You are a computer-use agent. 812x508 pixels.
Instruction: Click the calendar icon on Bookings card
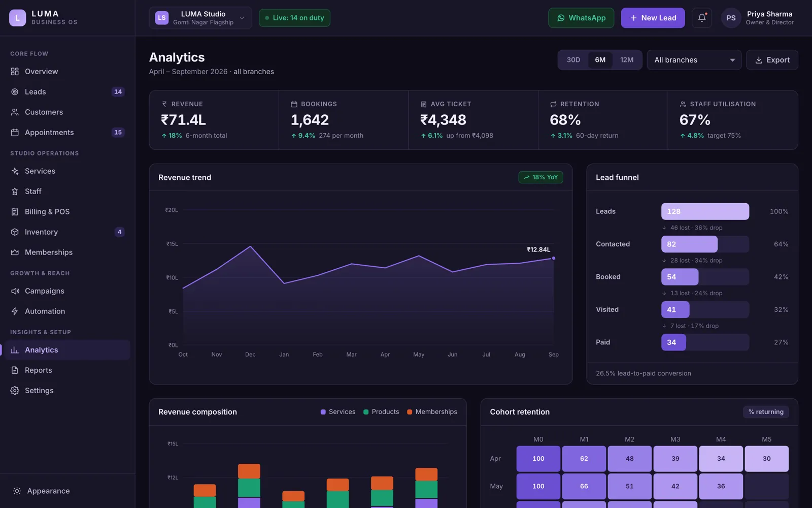pos(294,104)
